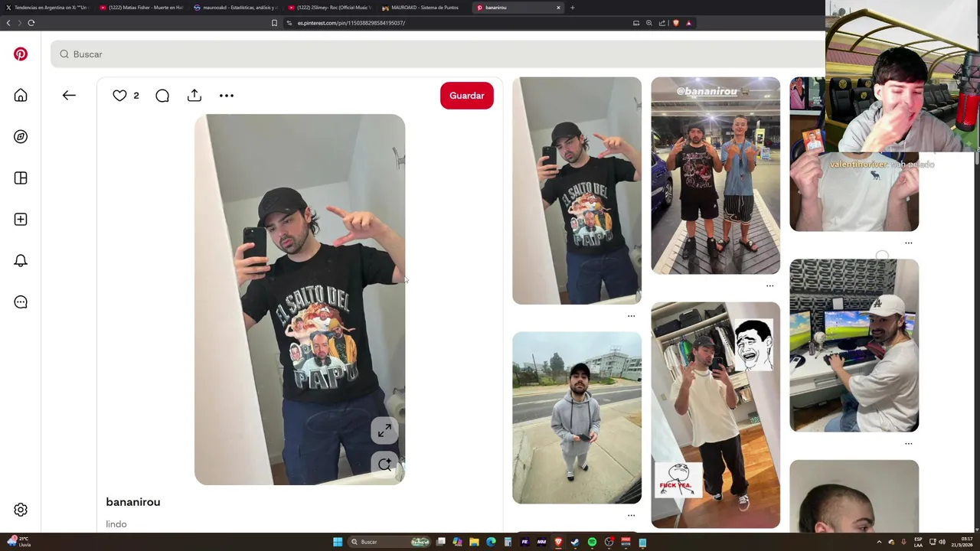This screenshot has height=551, width=980.
Task: Open the main mirror selfie pin image
Action: pyautogui.click(x=299, y=299)
